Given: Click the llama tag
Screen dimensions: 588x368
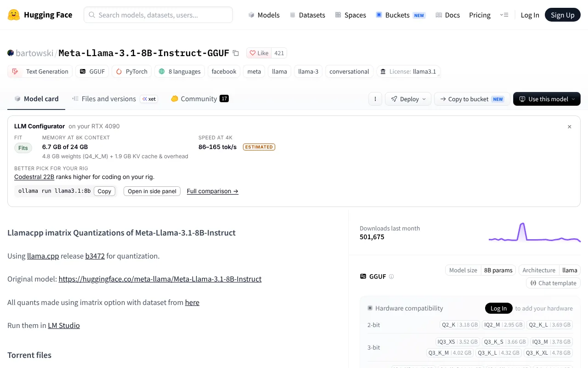Looking at the screenshot, I should (279, 71).
